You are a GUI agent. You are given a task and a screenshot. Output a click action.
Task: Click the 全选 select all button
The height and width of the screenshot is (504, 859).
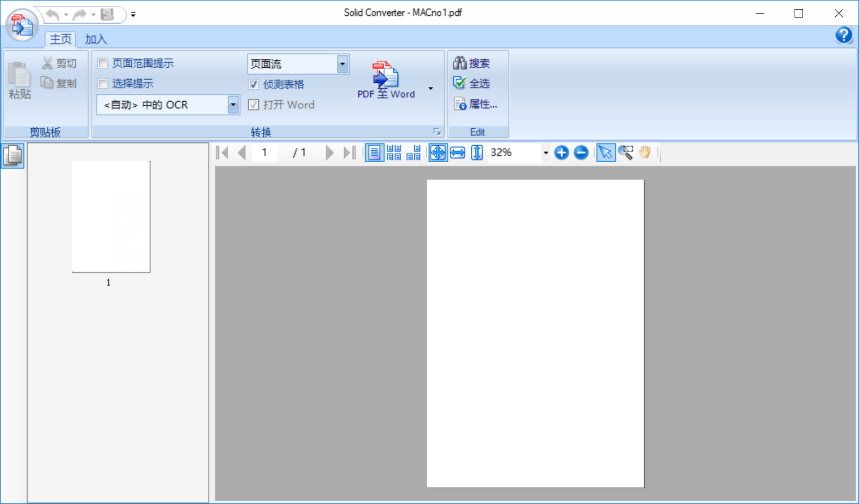[471, 84]
